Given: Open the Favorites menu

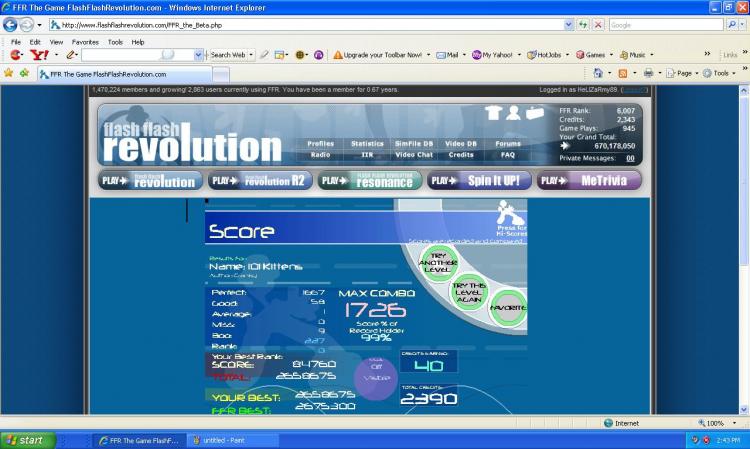Looking at the screenshot, I should [85, 42].
